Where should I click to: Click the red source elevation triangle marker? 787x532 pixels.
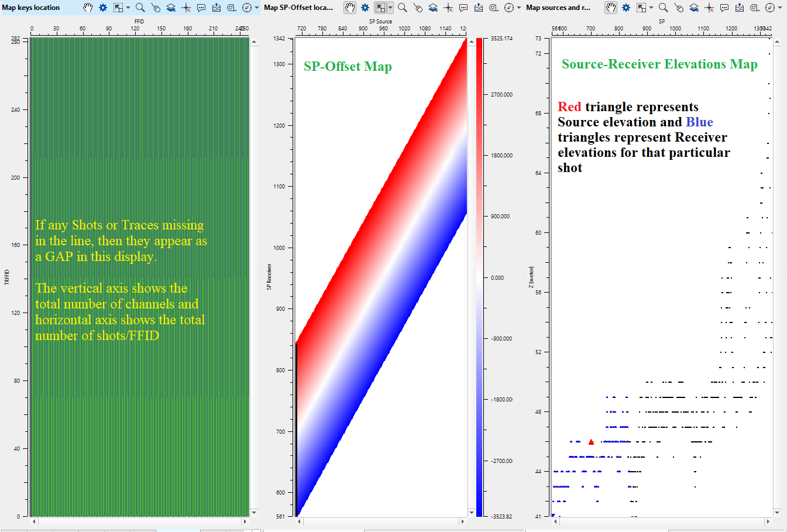point(591,442)
